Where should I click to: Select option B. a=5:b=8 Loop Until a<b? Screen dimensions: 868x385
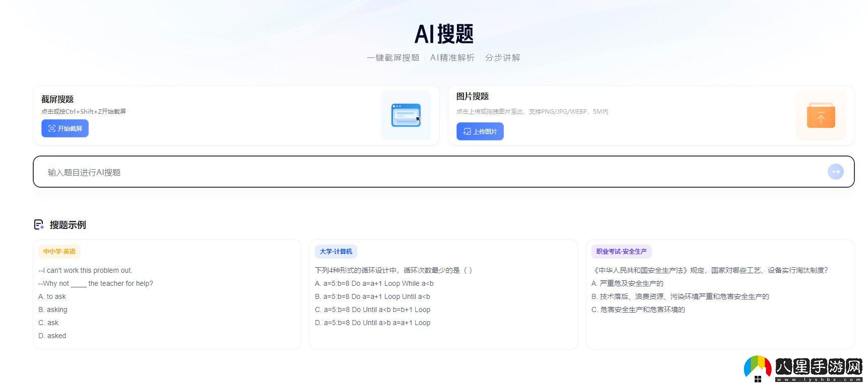(372, 296)
